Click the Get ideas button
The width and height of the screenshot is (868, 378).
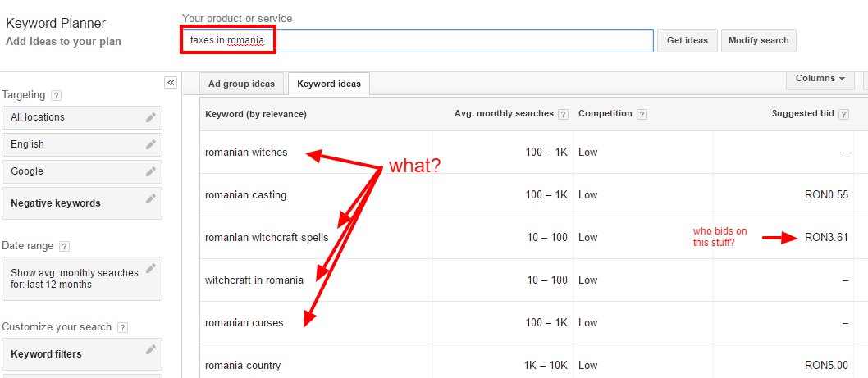coord(688,40)
